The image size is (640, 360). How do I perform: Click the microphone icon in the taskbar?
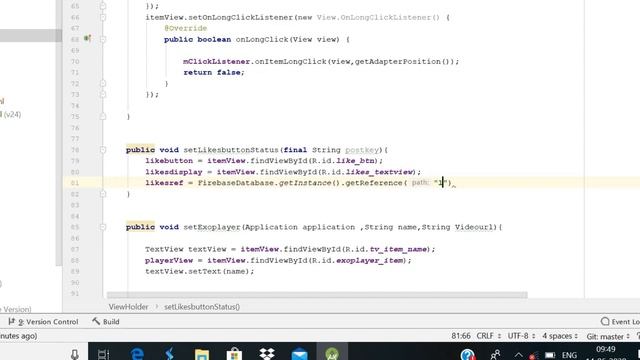point(75,354)
